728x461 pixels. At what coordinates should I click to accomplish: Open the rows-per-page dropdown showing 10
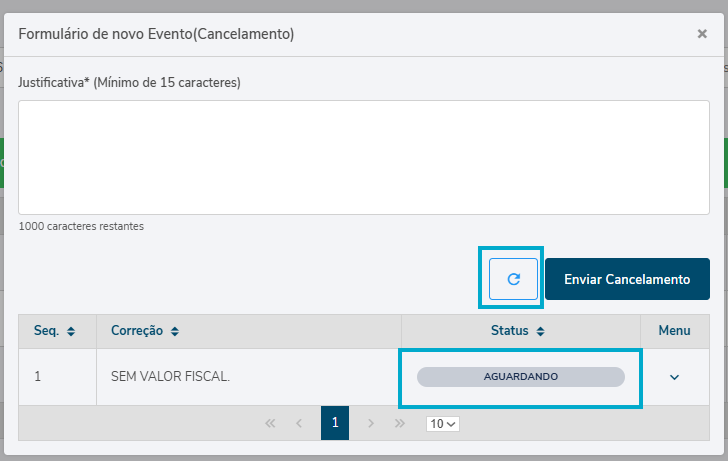pos(443,424)
